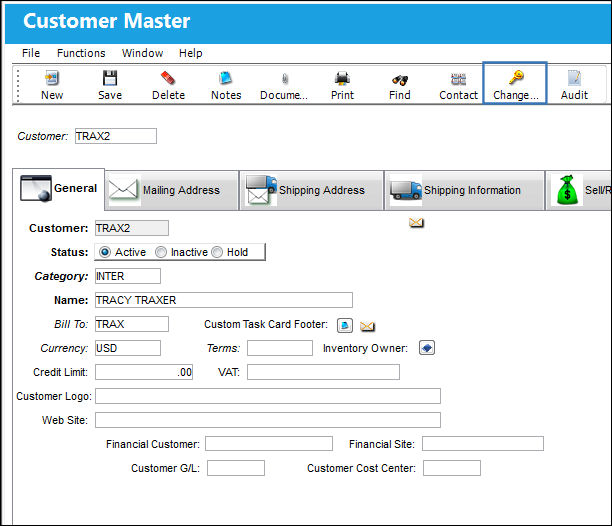Open the Audit toolbar item
This screenshot has height=526, width=612.
[x=574, y=85]
